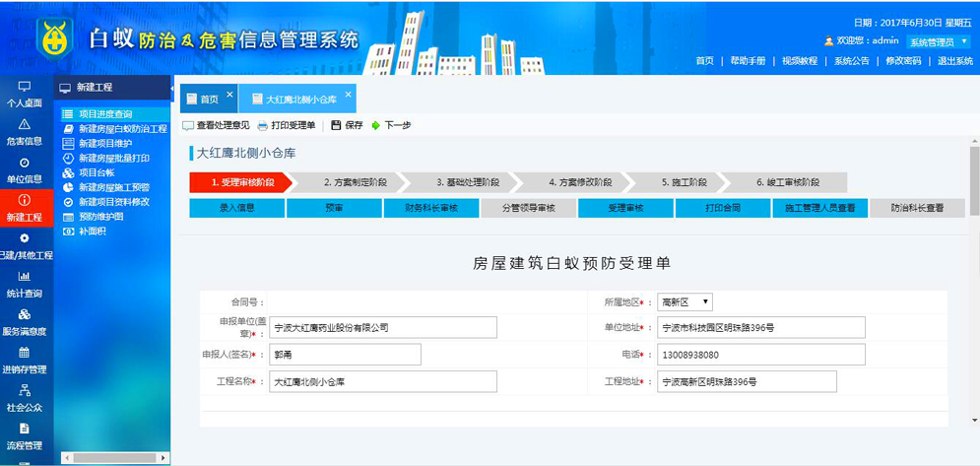Close the 大红鹰北侧小仓库 tab
This screenshot has height=466, width=980.
coord(348,95)
